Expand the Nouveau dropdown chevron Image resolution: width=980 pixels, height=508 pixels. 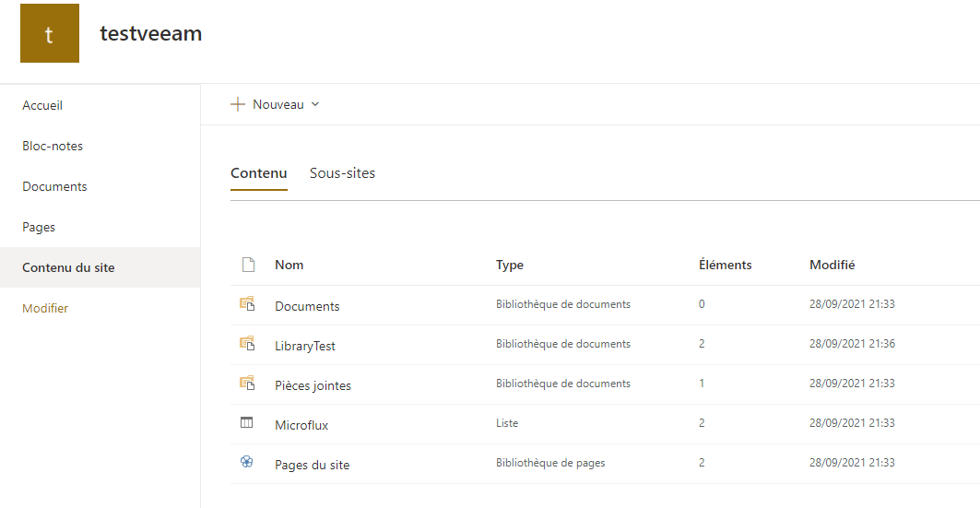pyautogui.click(x=315, y=104)
